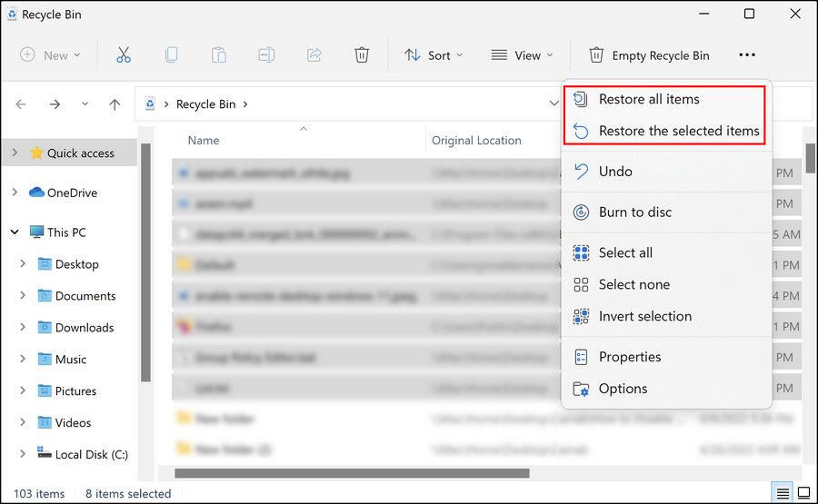Screen dimensions: 818x504
Task: Choose Select all from the menu
Action: click(667, 252)
